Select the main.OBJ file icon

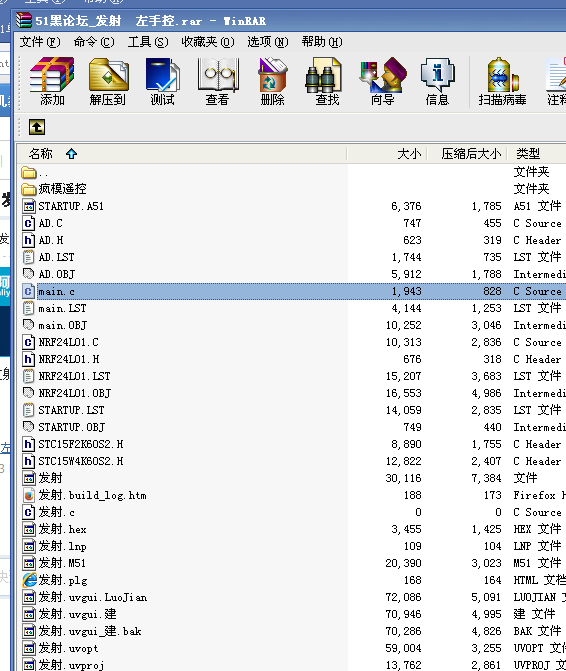(29, 325)
